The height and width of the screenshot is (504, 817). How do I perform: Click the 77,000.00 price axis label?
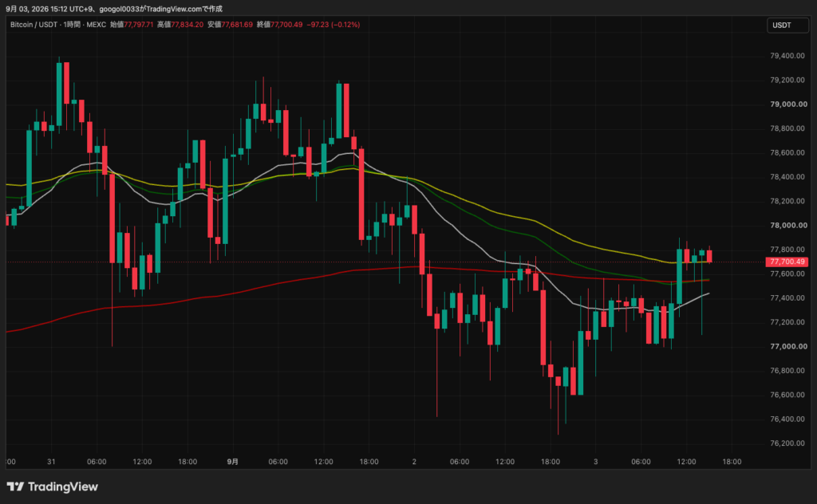tap(788, 346)
